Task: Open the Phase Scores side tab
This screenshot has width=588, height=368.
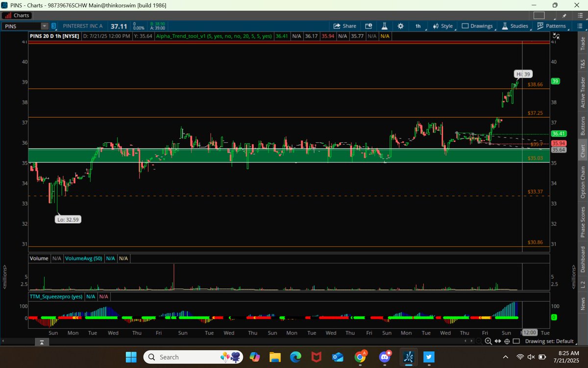Action: click(x=583, y=222)
